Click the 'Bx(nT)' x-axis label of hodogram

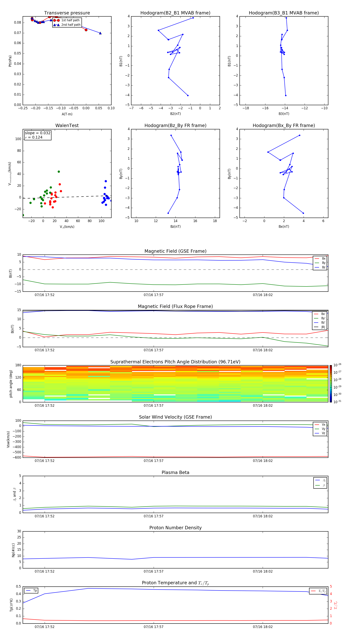pyautogui.click(x=284, y=227)
